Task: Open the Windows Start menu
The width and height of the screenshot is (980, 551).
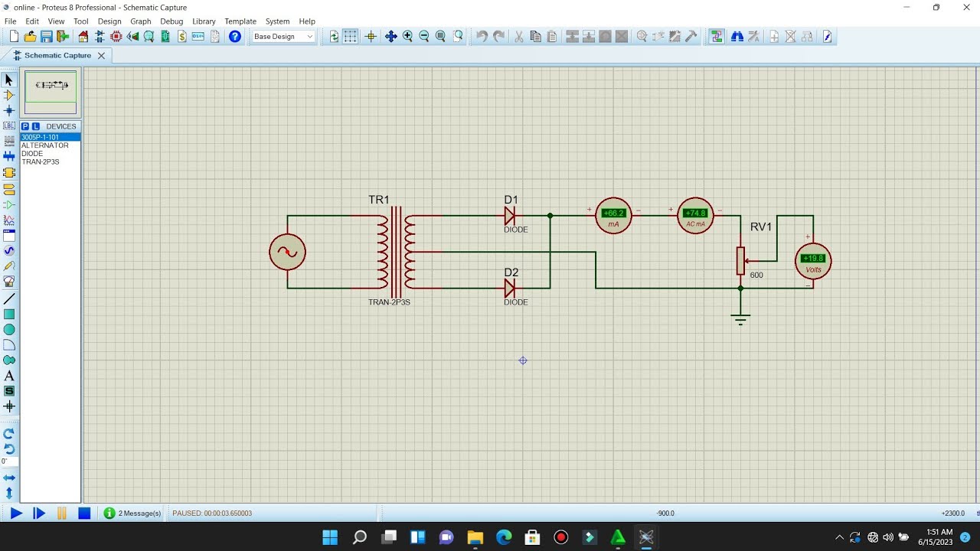Action: coord(330,537)
